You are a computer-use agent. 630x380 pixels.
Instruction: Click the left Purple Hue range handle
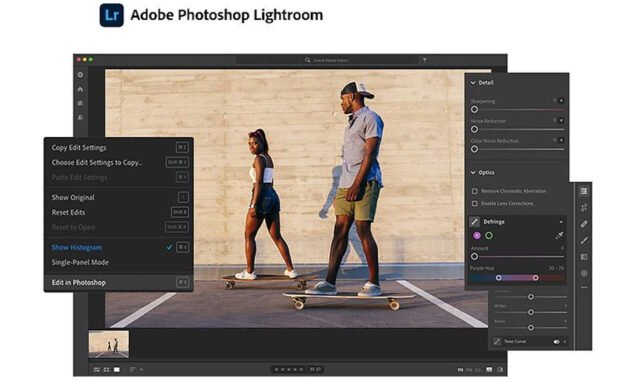pyautogui.click(x=499, y=278)
